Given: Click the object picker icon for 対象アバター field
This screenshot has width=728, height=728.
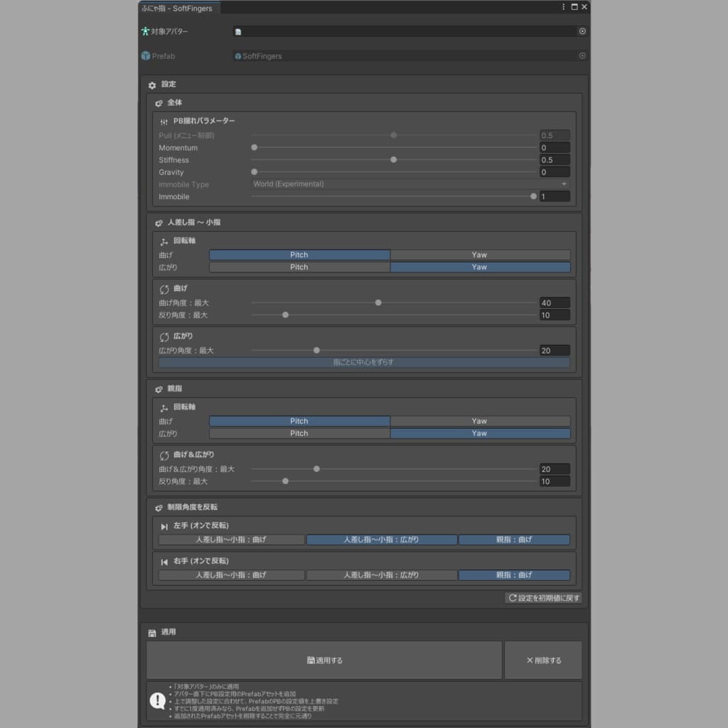Looking at the screenshot, I should 582,31.
